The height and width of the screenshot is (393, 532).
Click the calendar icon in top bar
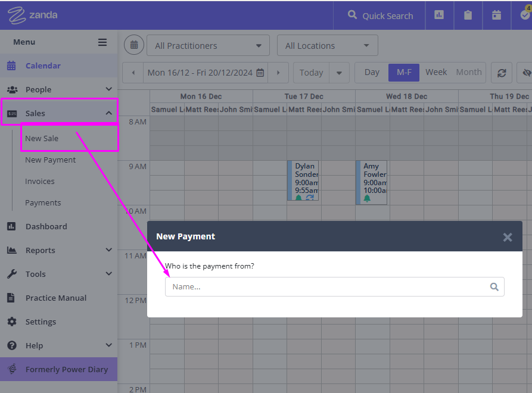pos(496,15)
